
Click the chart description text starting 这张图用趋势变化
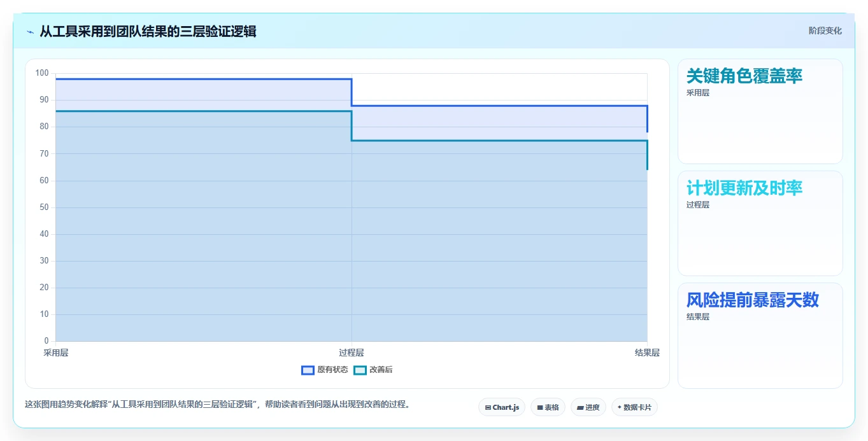(217, 404)
